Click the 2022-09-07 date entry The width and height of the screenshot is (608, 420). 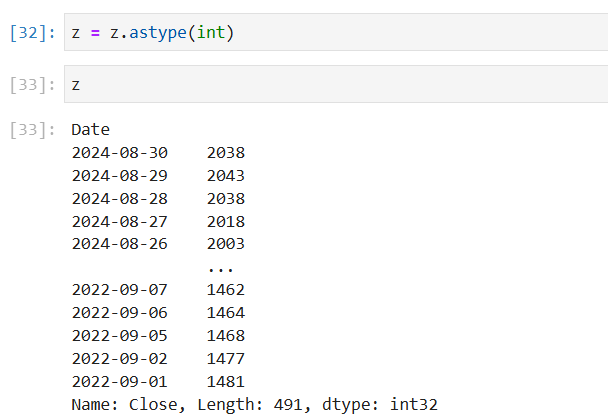click(120, 290)
